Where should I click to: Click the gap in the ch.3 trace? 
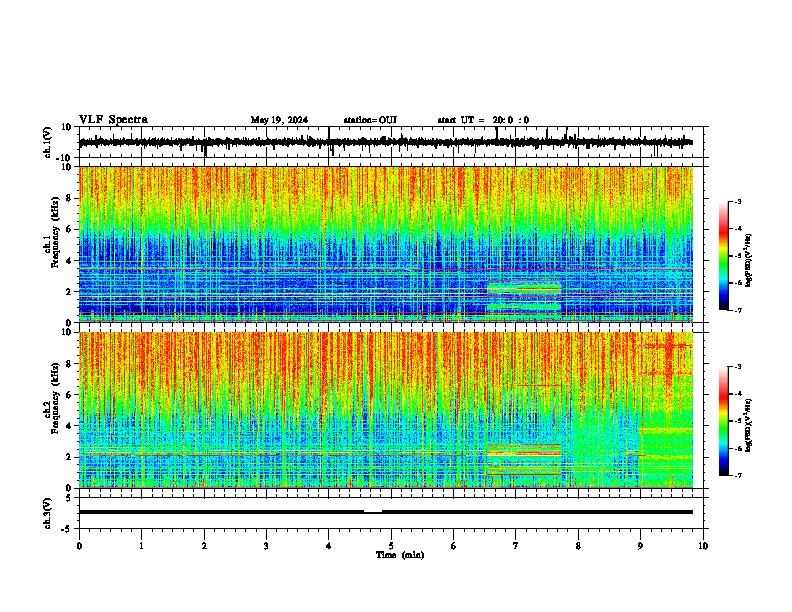(373, 511)
